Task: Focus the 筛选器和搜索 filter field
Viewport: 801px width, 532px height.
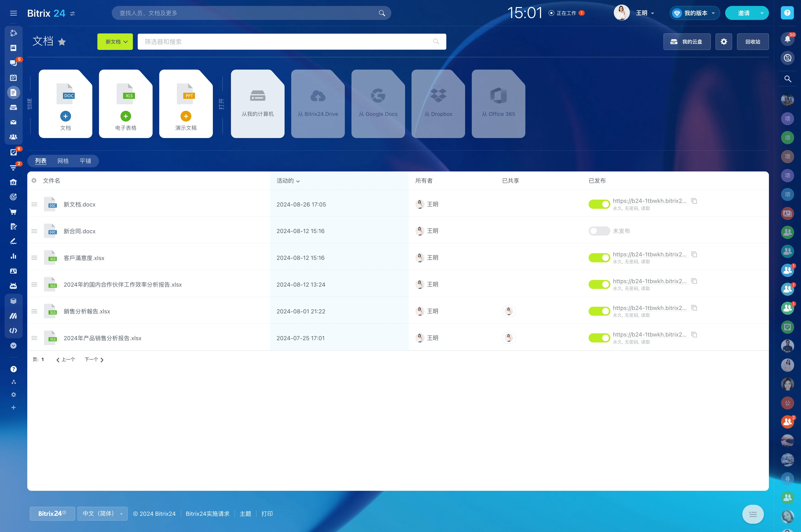Action: 292,42
